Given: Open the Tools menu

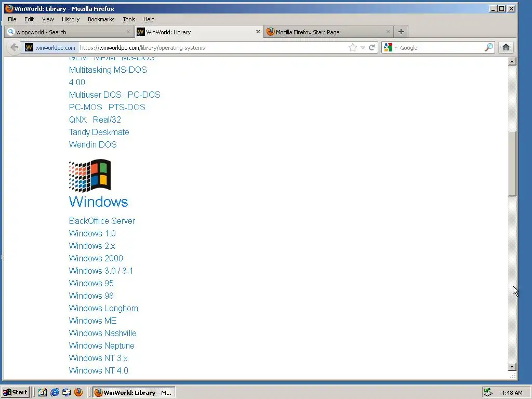Looking at the screenshot, I should point(129,19).
